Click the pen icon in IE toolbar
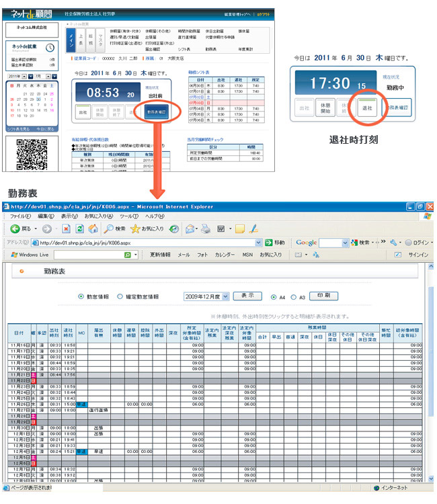This screenshot has width=437, height=504. coord(253,229)
